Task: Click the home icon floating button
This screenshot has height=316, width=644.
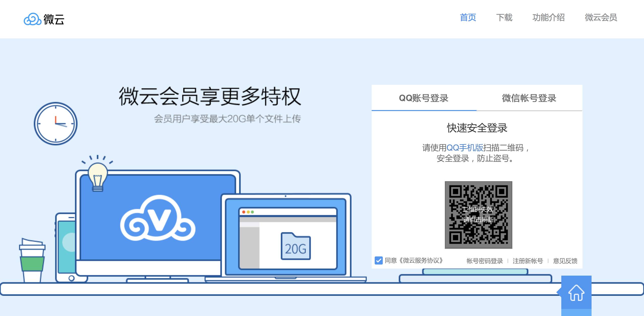Action: coord(576,293)
